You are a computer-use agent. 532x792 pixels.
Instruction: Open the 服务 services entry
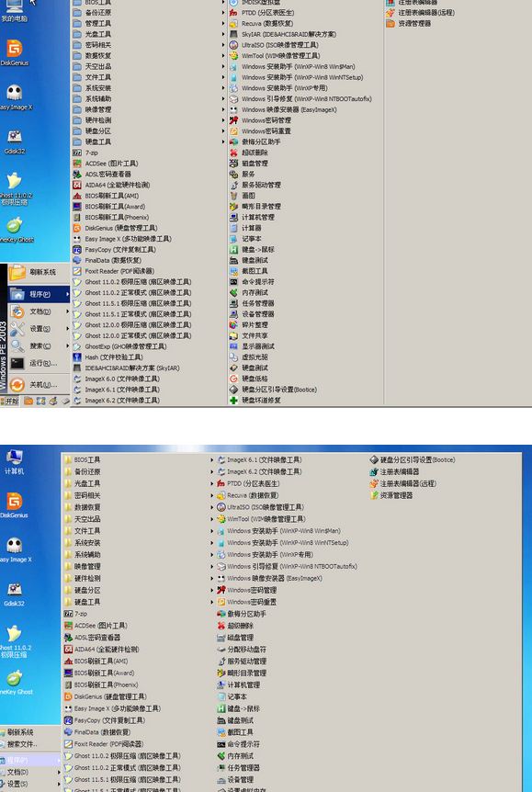[242, 175]
